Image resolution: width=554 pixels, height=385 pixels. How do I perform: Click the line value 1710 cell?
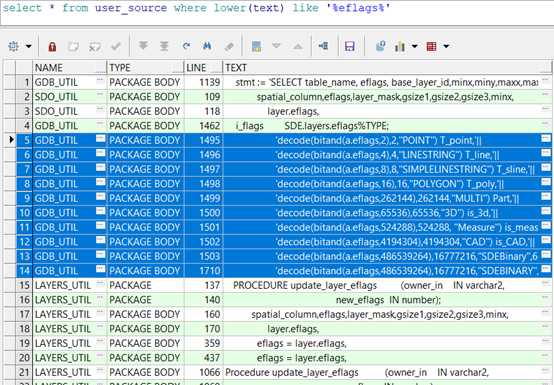click(204, 271)
